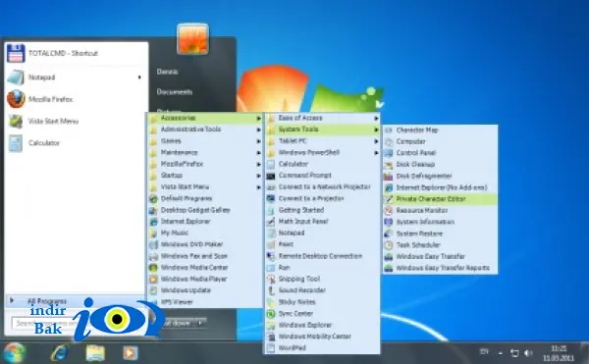Select Windows Easy Transfer Reports
Image resolution: width=589 pixels, height=364 pixels.
[x=440, y=268]
